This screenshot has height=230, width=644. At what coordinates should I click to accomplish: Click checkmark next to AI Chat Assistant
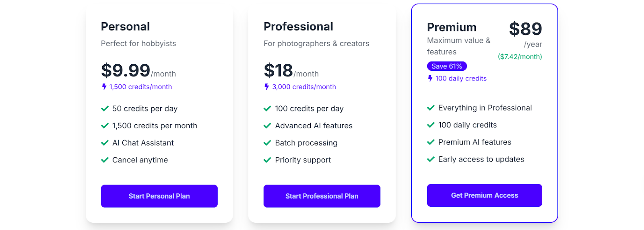105,143
